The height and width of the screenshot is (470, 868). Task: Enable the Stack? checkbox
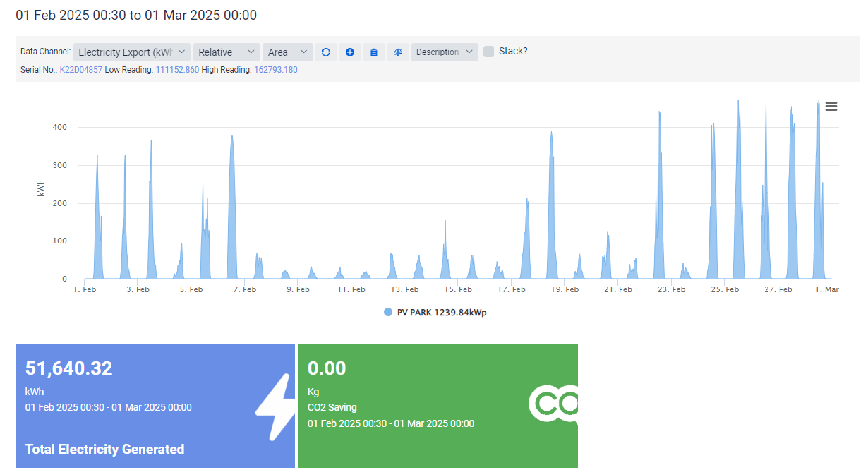(x=488, y=52)
